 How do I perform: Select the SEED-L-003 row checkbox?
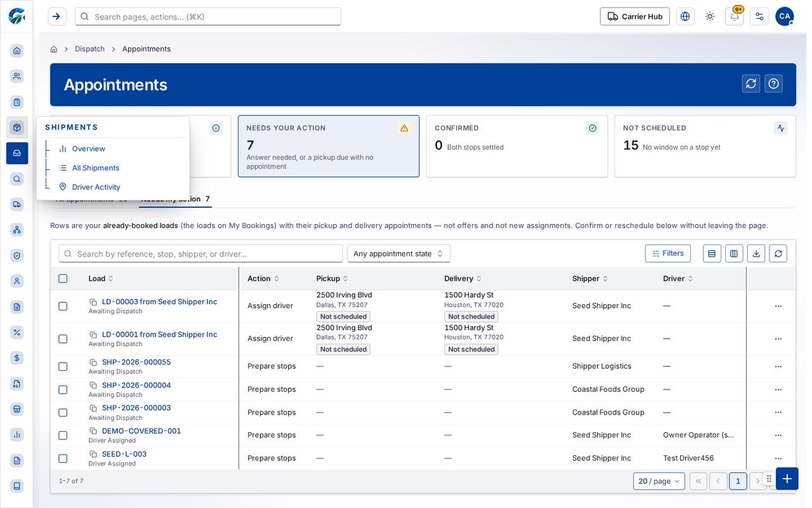click(x=63, y=458)
